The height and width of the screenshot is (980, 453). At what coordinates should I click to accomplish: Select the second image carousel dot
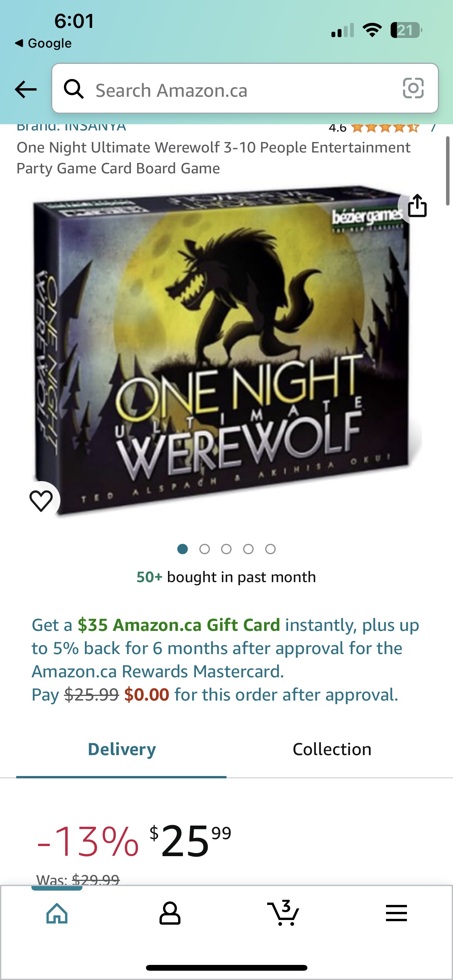tap(204, 549)
